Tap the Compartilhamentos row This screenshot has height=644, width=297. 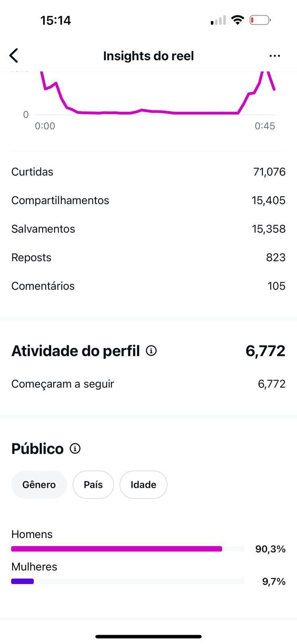148,200
